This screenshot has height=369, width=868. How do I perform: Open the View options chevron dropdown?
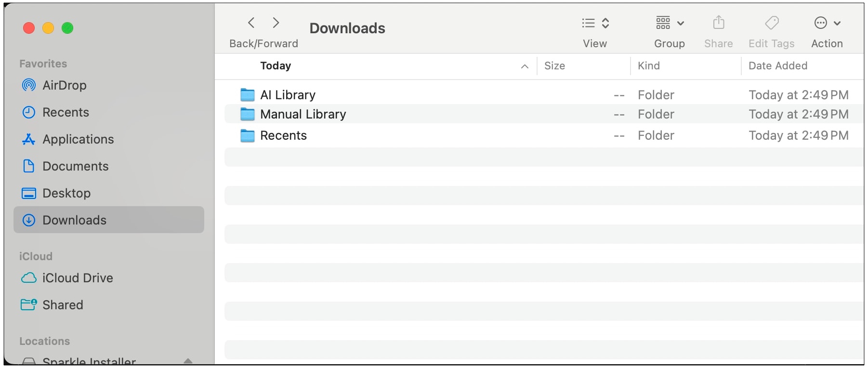tap(606, 22)
